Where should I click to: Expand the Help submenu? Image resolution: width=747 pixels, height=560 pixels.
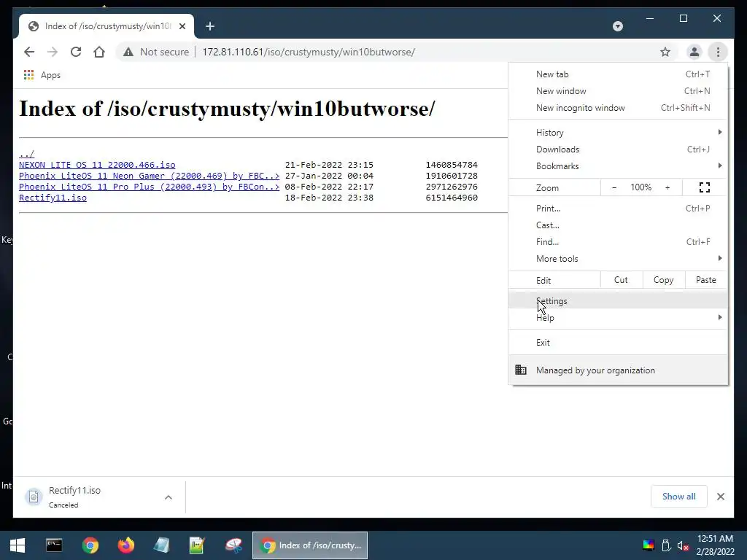pos(618,318)
